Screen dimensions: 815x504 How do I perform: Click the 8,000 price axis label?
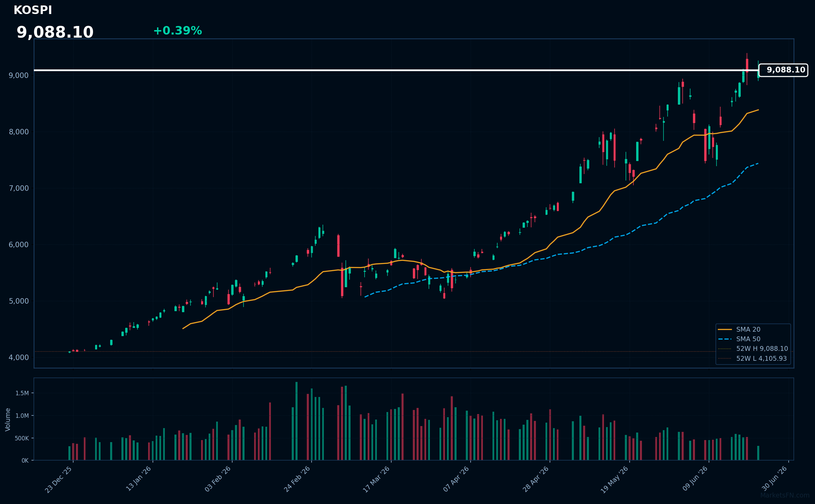[x=19, y=132]
